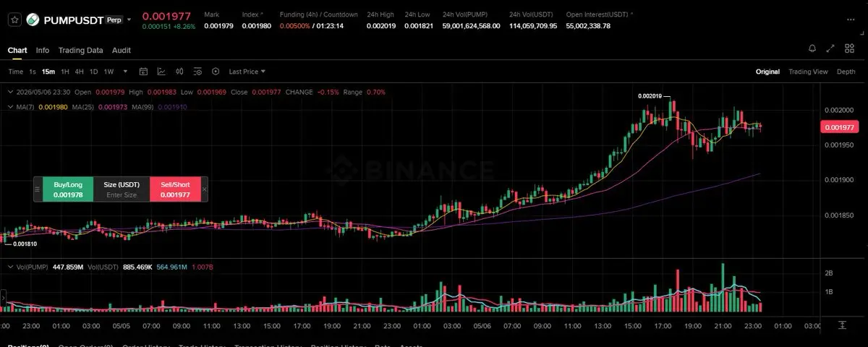868x347 pixels.
Task: Click the current price tag 0.001977 on axis
Action: click(839, 127)
